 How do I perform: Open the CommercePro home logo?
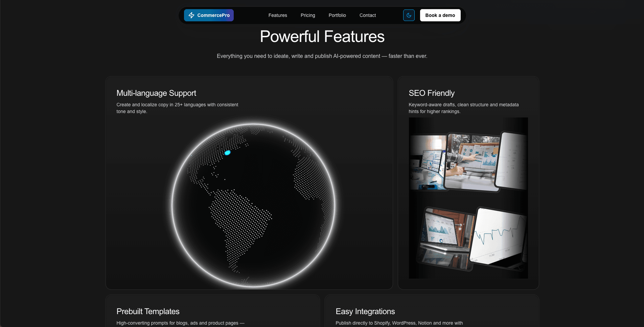(x=209, y=15)
